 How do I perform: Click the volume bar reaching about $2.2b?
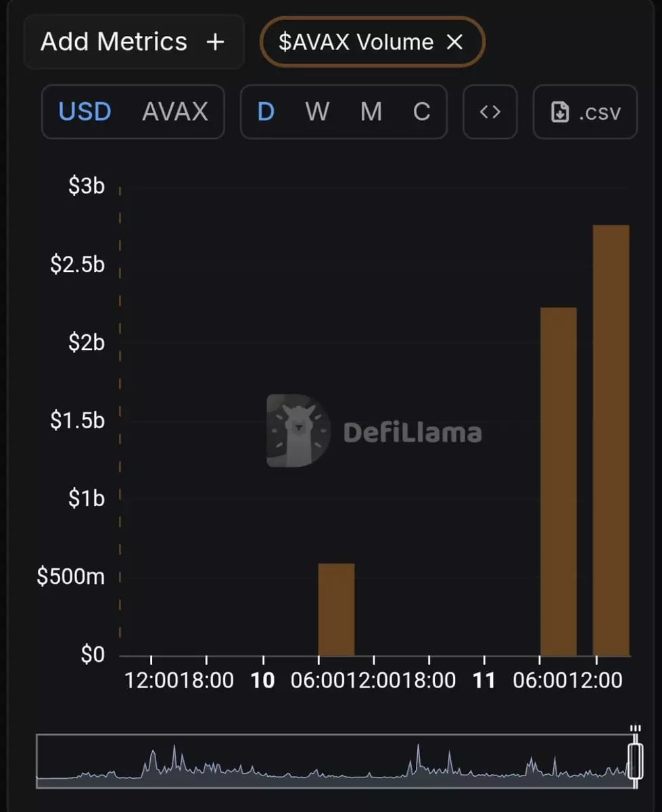559,480
